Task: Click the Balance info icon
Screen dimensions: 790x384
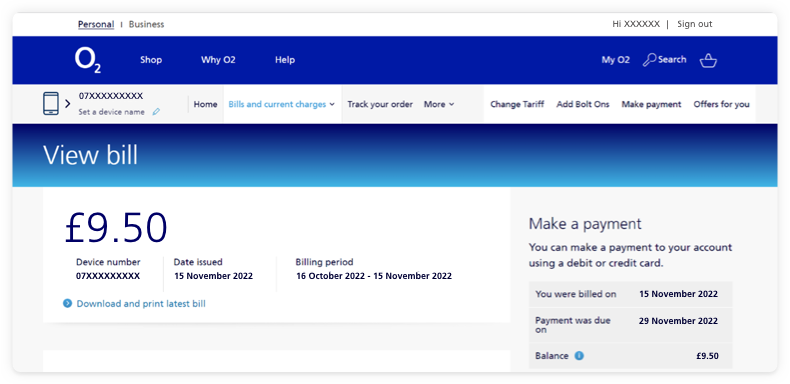Action: coord(579,356)
